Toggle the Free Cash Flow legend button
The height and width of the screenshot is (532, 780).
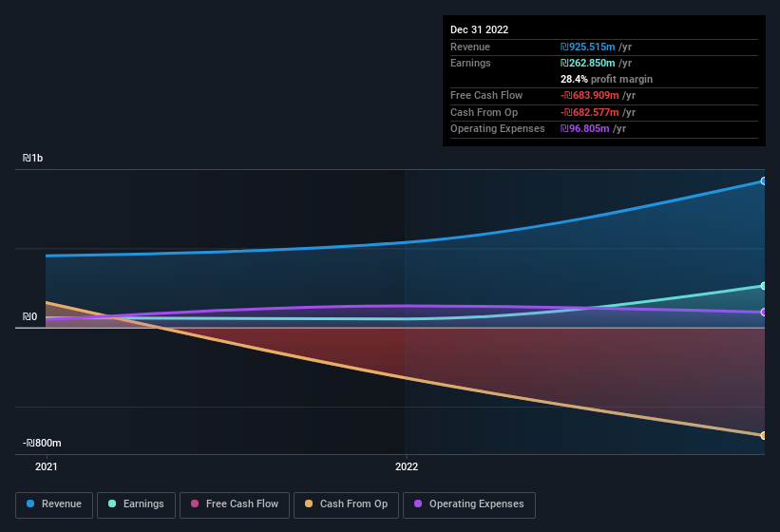pyautogui.click(x=235, y=504)
